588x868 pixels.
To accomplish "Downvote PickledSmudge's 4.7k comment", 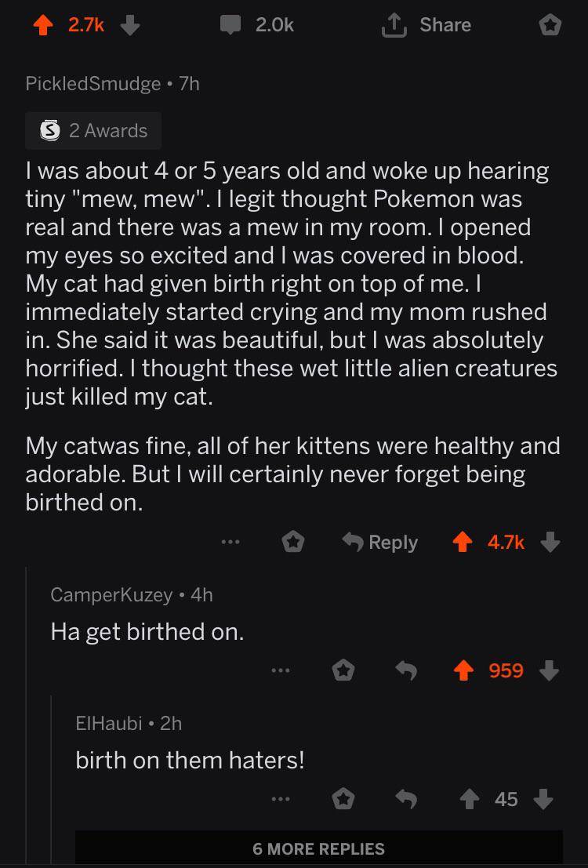I will click(551, 542).
